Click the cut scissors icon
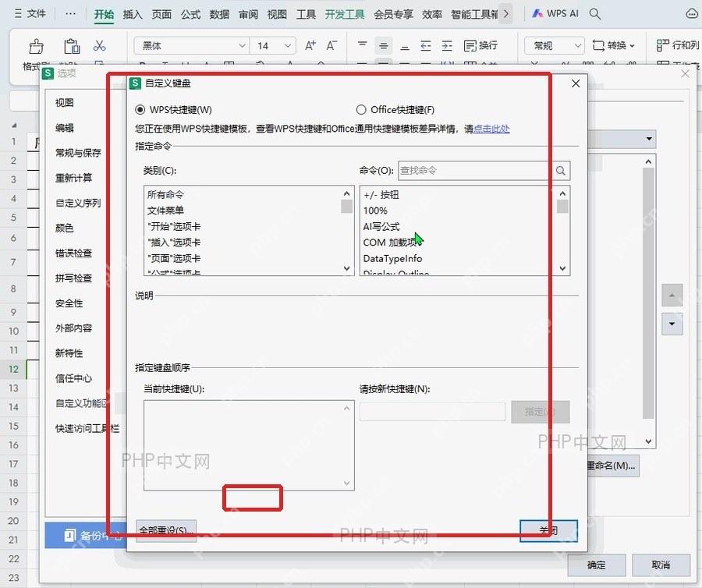Image resolution: width=702 pixels, height=588 pixels. 99,46
